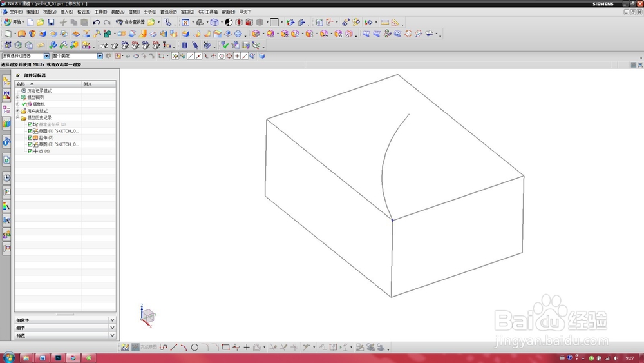Screen dimensions: 644x363
Task: Open the 视图(V) menu
Action: (50, 12)
